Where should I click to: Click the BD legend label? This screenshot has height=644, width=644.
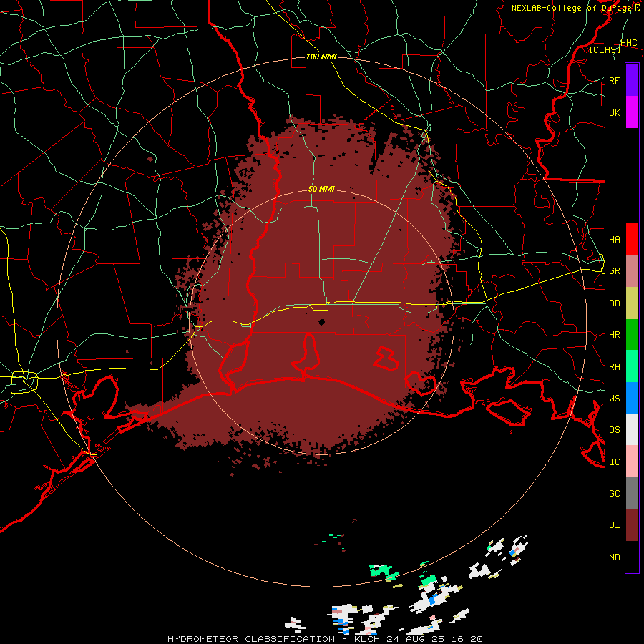point(614,303)
